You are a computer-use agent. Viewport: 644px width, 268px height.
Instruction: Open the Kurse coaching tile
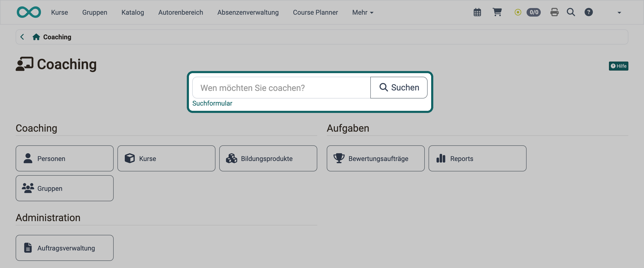[x=166, y=158]
